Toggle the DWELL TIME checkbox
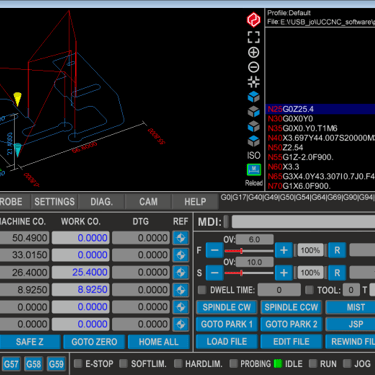375x375 pixels. click(x=202, y=290)
